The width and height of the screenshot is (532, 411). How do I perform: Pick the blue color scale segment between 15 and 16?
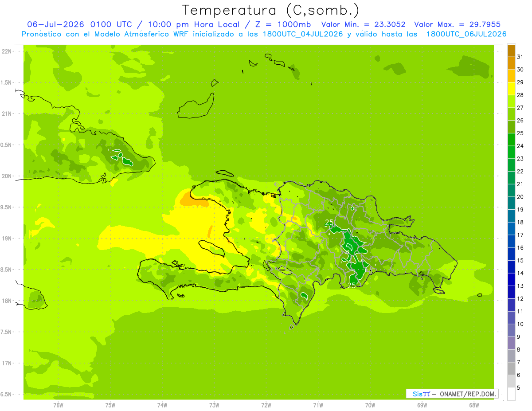(511, 254)
